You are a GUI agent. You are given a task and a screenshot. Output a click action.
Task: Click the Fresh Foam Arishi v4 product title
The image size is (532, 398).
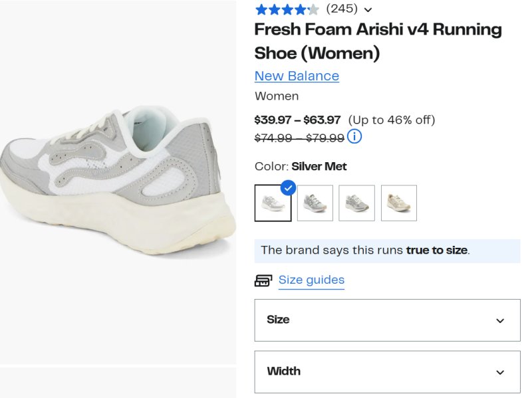(378, 41)
